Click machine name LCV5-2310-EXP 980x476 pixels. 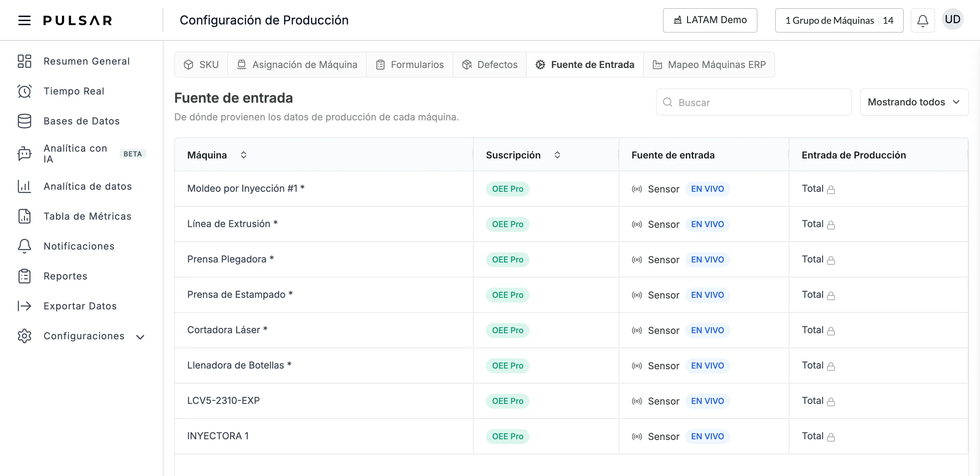tap(223, 401)
